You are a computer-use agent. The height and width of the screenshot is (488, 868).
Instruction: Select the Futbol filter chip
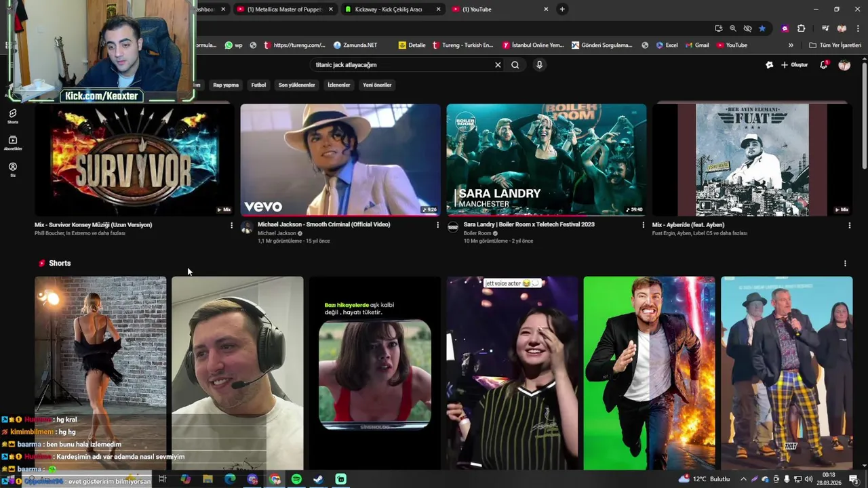click(x=258, y=85)
